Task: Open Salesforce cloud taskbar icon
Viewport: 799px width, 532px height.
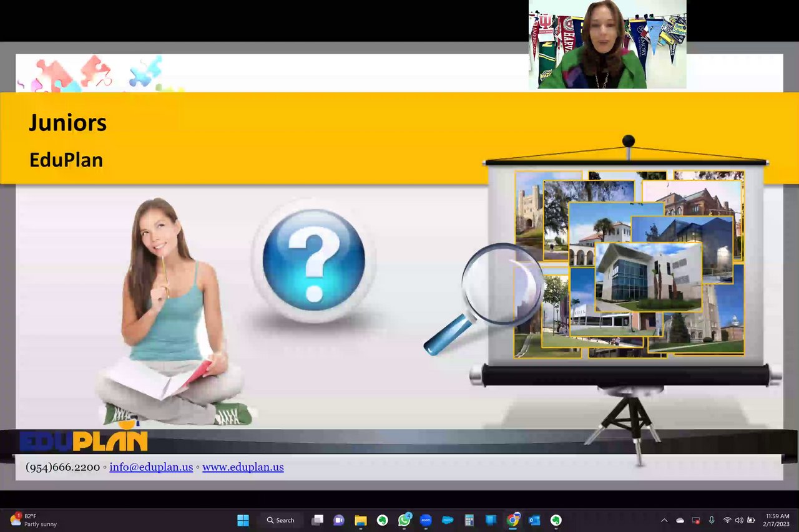Action: (x=448, y=520)
